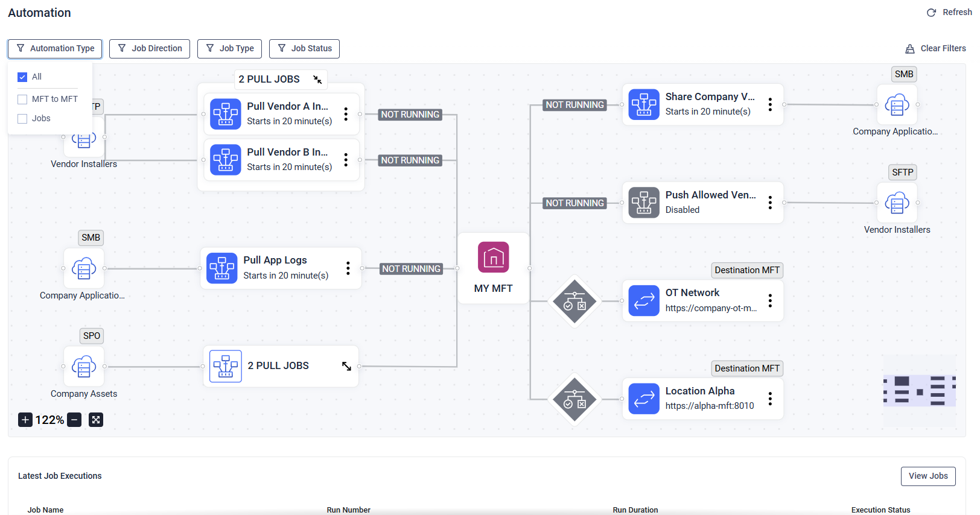Click the Pull App Logs job icon

click(221, 268)
